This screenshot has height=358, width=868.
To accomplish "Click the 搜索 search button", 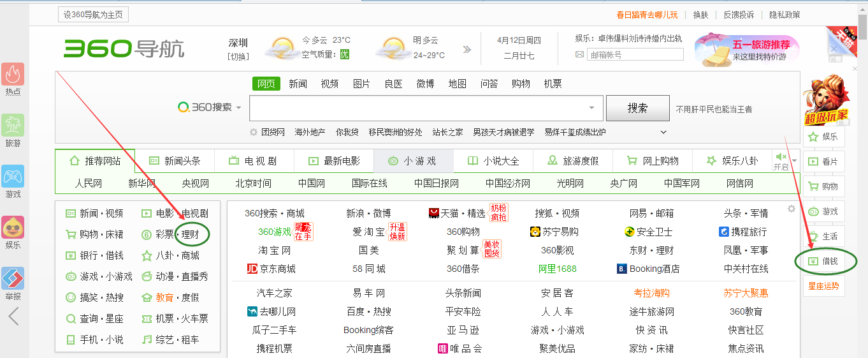I will click(x=637, y=108).
